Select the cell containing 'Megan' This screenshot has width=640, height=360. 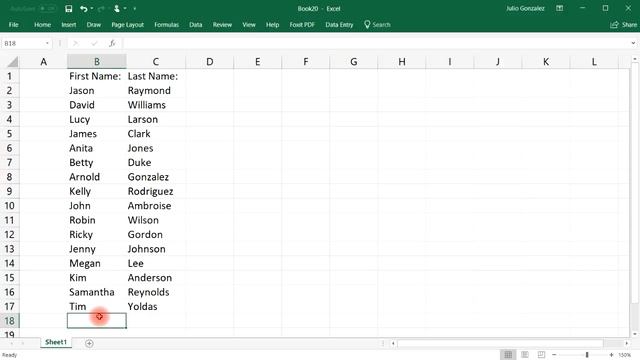[x=97, y=263]
